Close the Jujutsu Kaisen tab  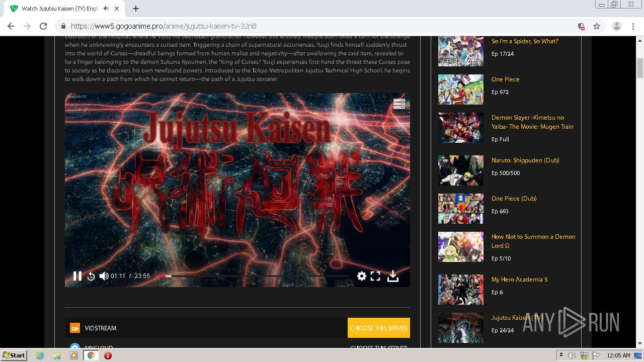(x=117, y=9)
